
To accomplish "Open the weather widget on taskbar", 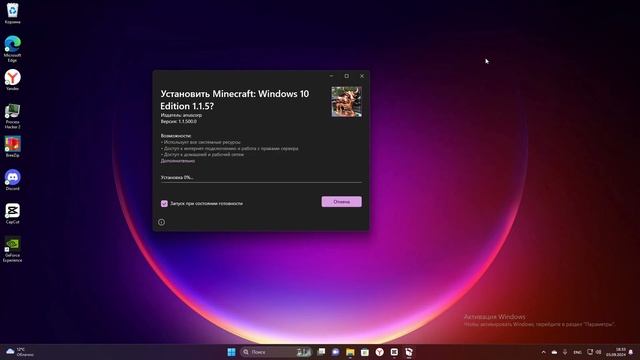I will tap(20, 352).
